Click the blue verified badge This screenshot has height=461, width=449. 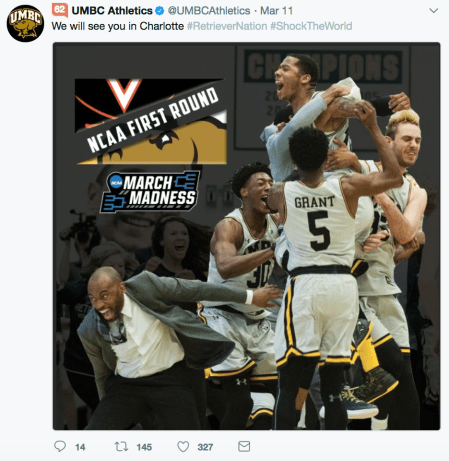(x=160, y=11)
